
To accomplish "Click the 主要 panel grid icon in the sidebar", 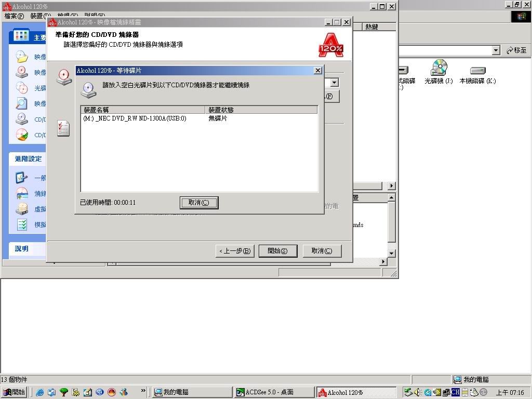I will [x=21, y=36].
